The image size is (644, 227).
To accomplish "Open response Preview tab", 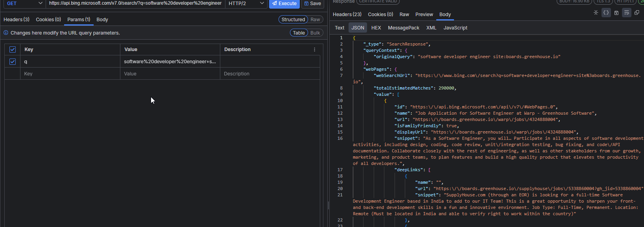I will [x=424, y=14].
